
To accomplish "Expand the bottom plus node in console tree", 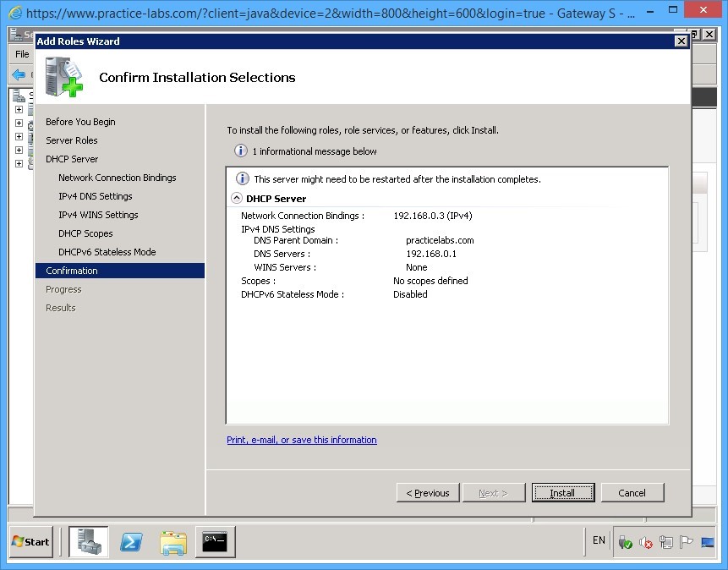I will pyautogui.click(x=19, y=163).
